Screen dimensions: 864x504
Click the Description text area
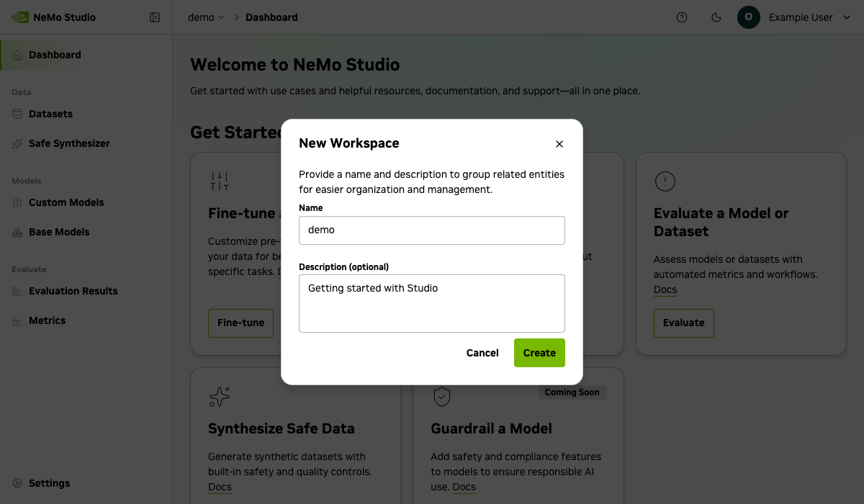pos(432,303)
